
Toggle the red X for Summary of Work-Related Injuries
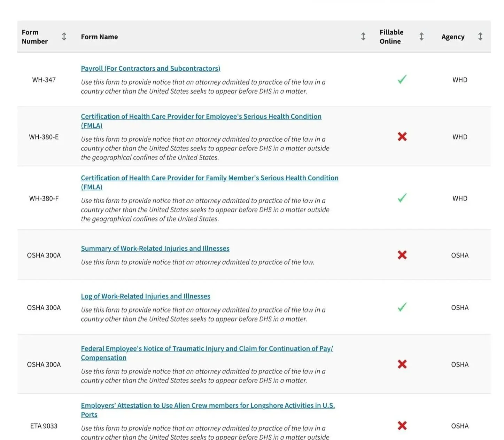(402, 255)
